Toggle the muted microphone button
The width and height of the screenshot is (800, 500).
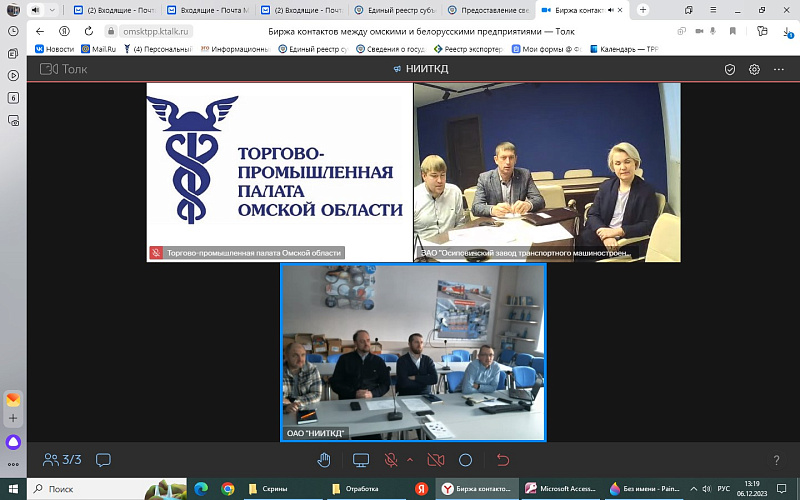click(391, 460)
